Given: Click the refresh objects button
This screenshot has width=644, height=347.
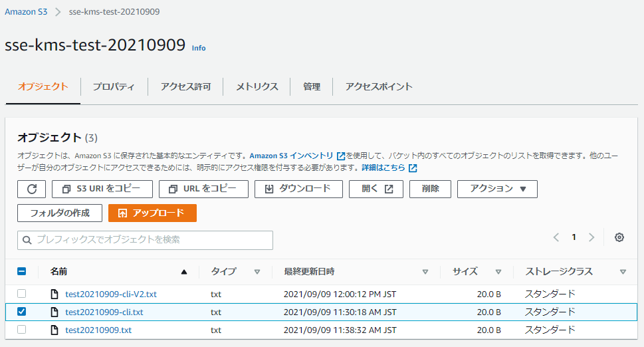Looking at the screenshot, I should pyautogui.click(x=32, y=189).
